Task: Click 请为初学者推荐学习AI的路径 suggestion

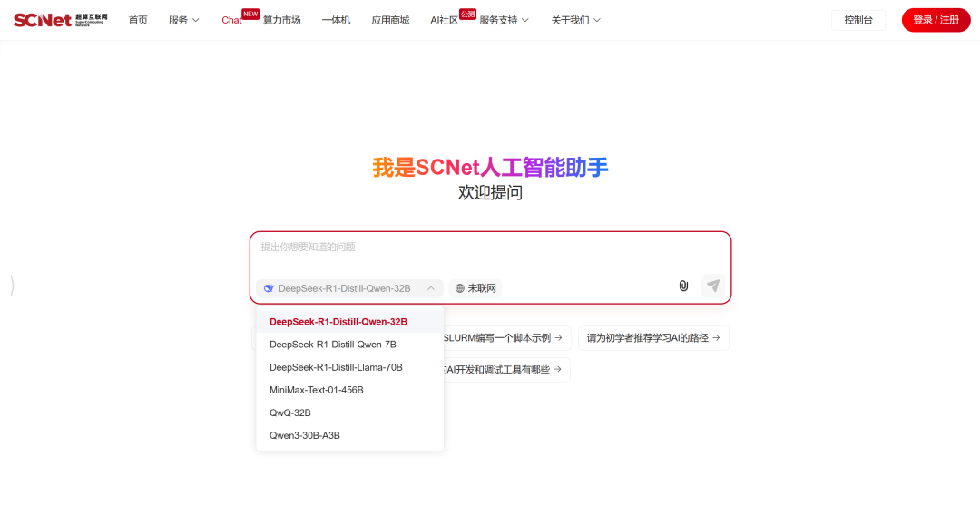Action: pos(653,337)
